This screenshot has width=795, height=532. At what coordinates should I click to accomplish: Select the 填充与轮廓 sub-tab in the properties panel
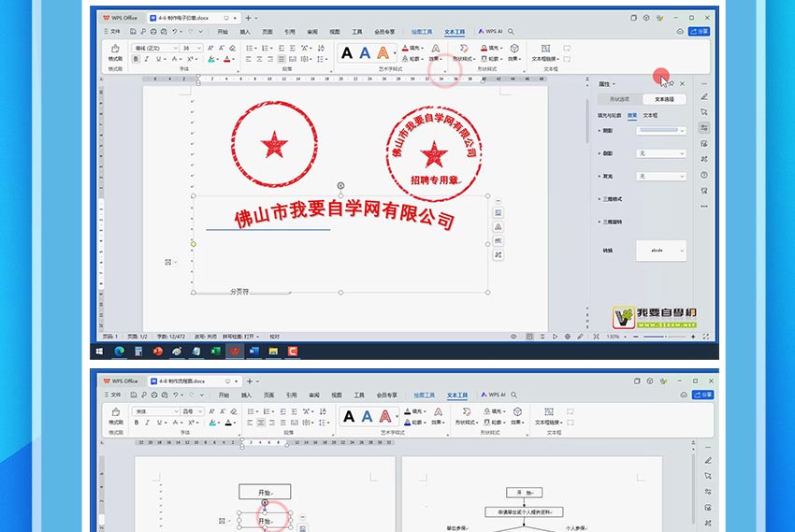pos(610,116)
